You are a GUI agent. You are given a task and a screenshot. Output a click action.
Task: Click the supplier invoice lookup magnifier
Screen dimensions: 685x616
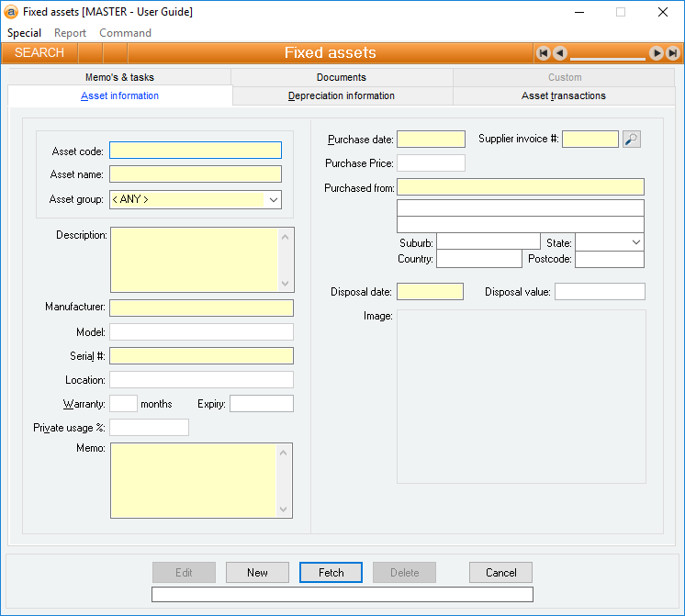[x=631, y=140]
